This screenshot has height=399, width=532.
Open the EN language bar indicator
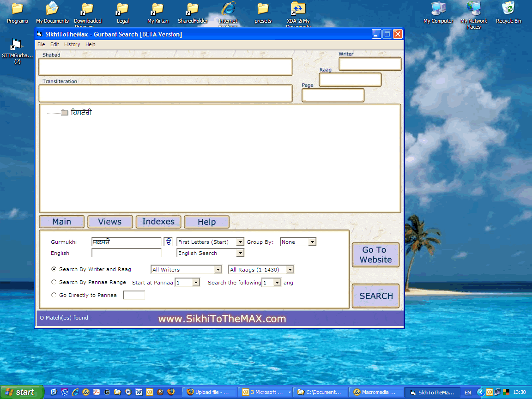pyautogui.click(x=467, y=392)
